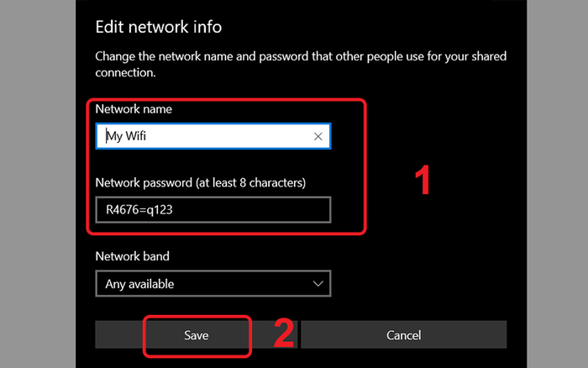The width and height of the screenshot is (588, 368).
Task: Select the "Any available" band value
Action: pos(139,284)
